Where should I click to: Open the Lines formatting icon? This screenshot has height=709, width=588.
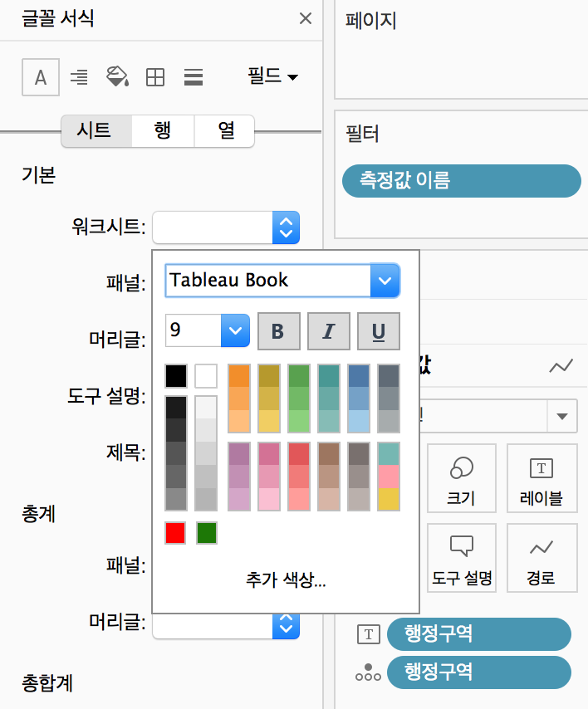[x=194, y=77]
